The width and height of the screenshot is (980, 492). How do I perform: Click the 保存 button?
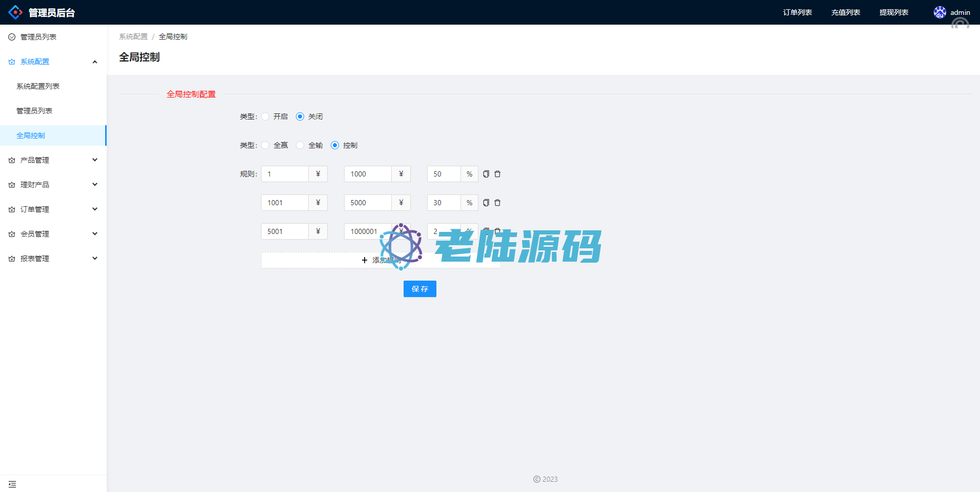(419, 289)
